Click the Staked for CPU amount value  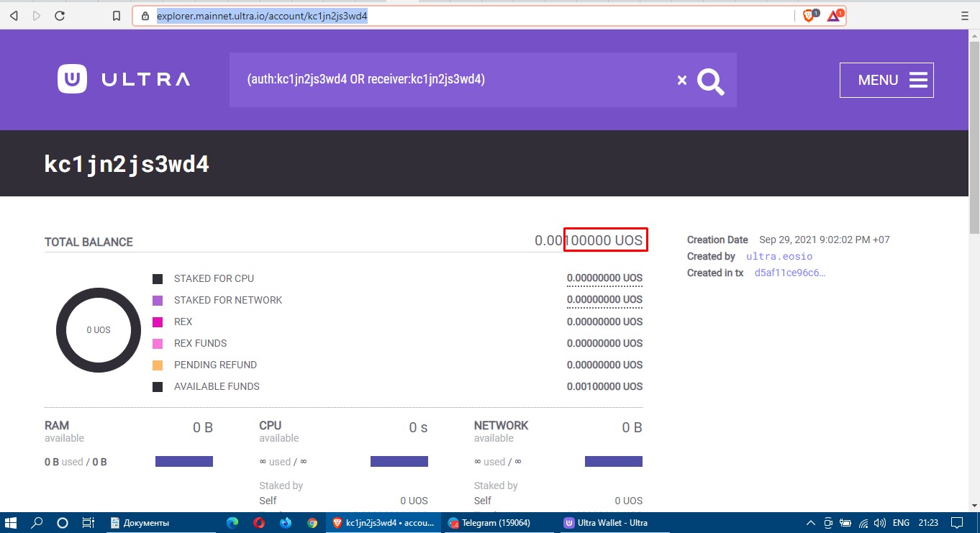604,278
